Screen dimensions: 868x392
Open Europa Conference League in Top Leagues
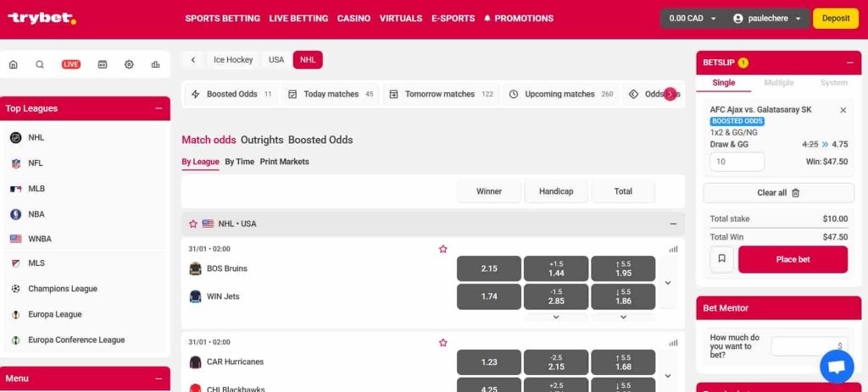click(76, 340)
